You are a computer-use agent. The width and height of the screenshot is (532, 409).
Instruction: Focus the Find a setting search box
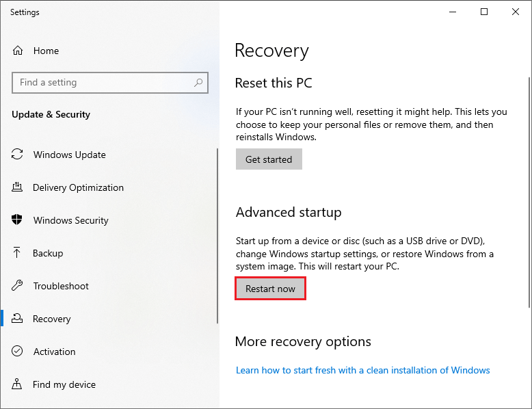click(110, 83)
